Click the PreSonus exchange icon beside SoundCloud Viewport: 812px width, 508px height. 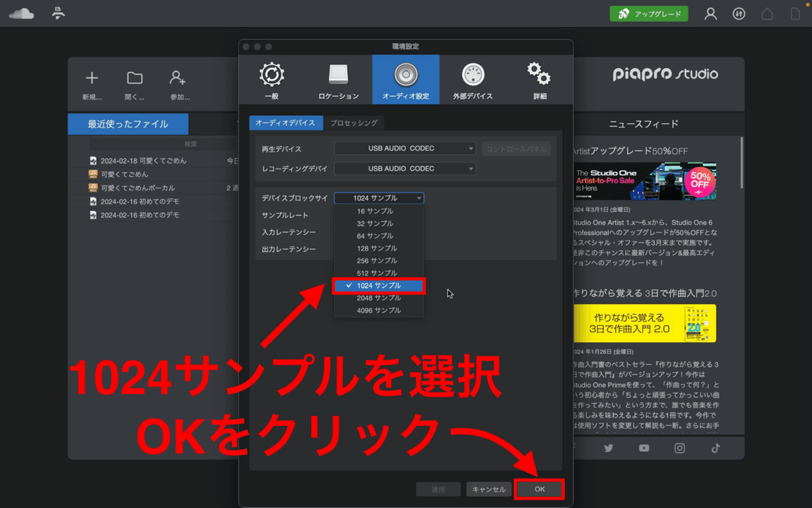coord(59,14)
